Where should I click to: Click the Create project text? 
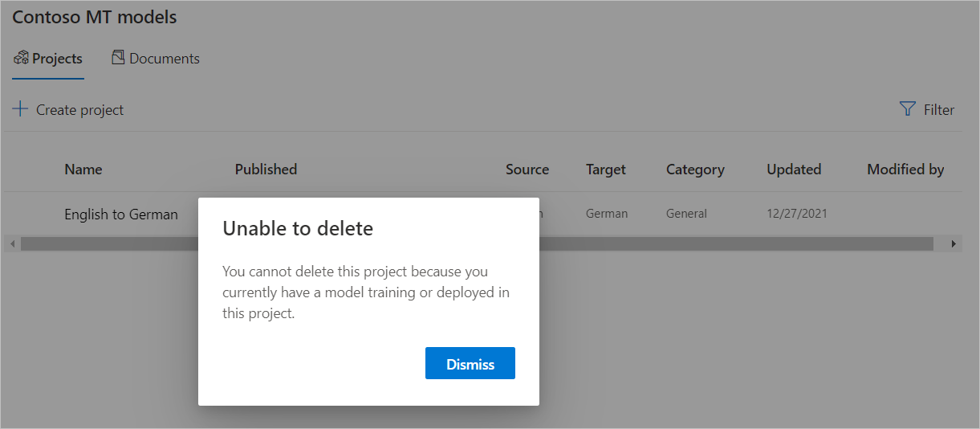[x=79, y=110]
